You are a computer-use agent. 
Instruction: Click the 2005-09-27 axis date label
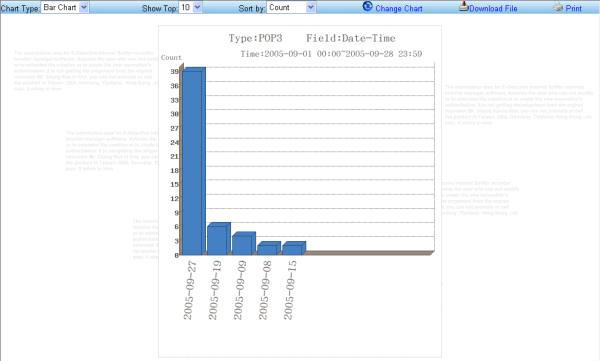click(190, 290)
